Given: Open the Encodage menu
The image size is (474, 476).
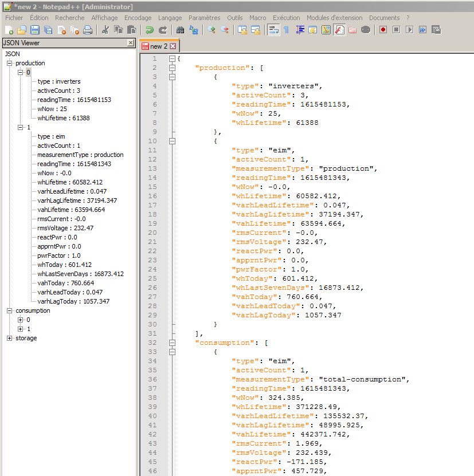Looking at the screenshot, I should pos(138,18).
